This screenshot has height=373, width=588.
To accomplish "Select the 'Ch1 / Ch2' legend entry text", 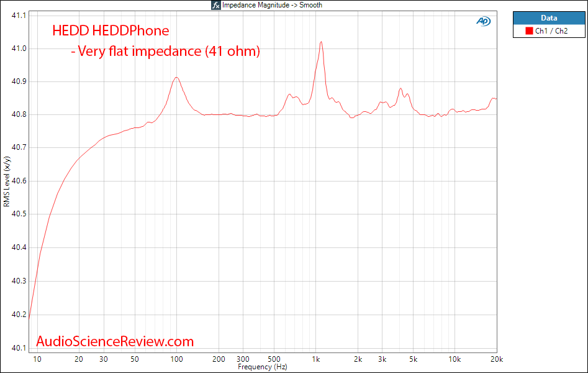I will (551, 31).
